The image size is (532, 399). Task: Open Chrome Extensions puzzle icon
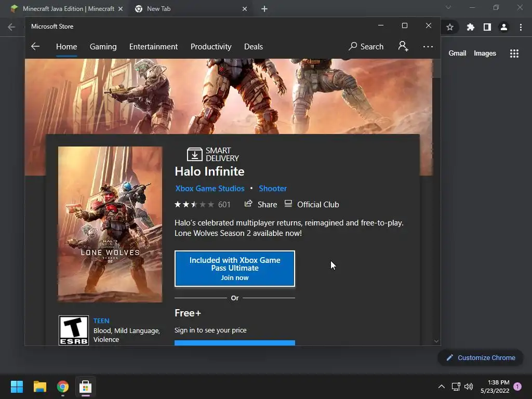[x=470, y=27]
